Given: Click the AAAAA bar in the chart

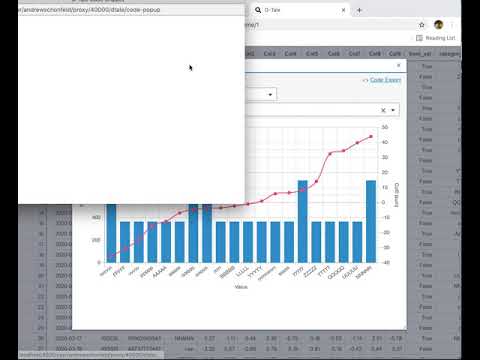Looking at the screenshot, I should click(166, 242).
